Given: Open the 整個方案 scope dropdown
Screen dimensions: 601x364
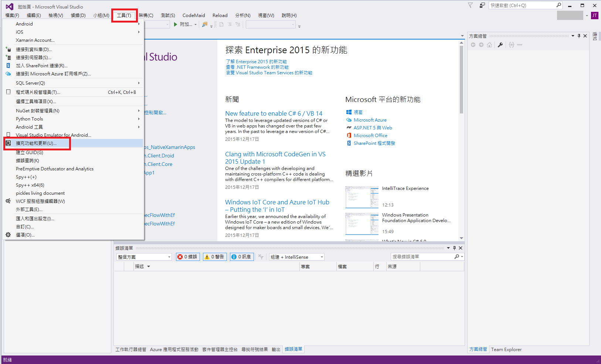Looking at the screenshot, I should click(x=169, y=257).
